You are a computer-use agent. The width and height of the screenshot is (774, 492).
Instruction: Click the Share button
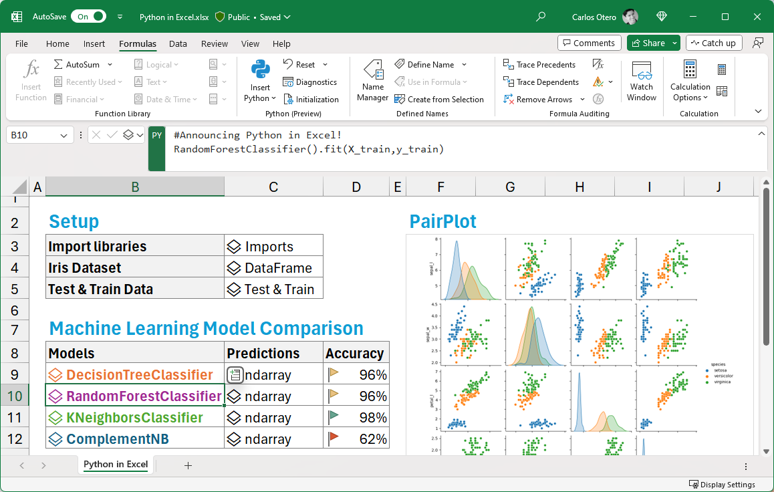point(648,43)
